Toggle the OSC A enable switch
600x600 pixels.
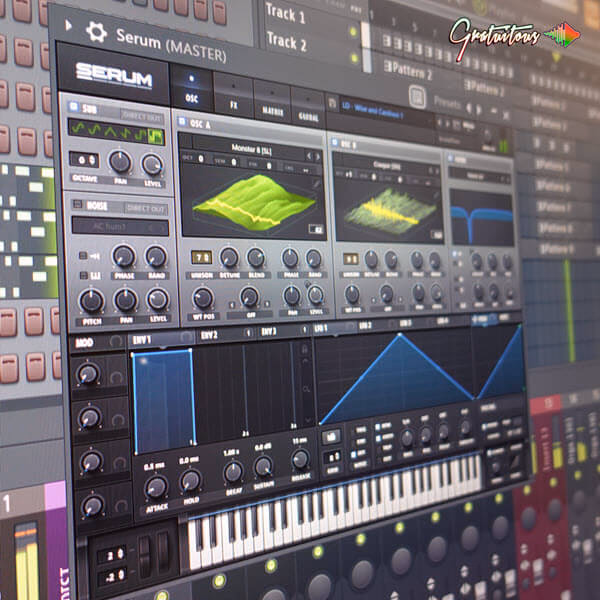(182, 122)
